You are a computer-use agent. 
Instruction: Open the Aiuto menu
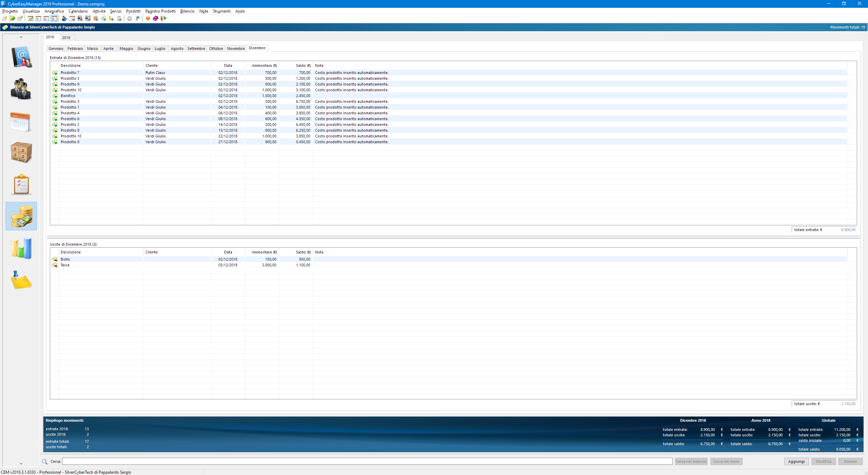click(240, 11)
